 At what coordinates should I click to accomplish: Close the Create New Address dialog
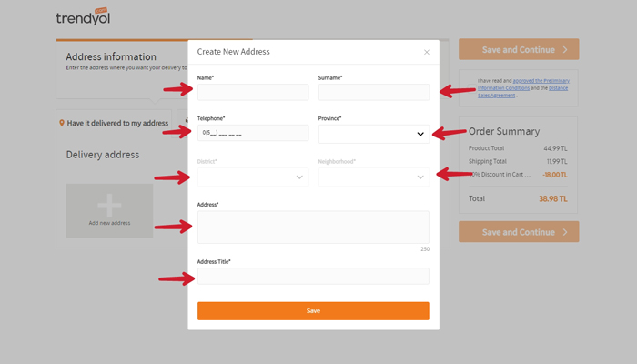point(426,52)
